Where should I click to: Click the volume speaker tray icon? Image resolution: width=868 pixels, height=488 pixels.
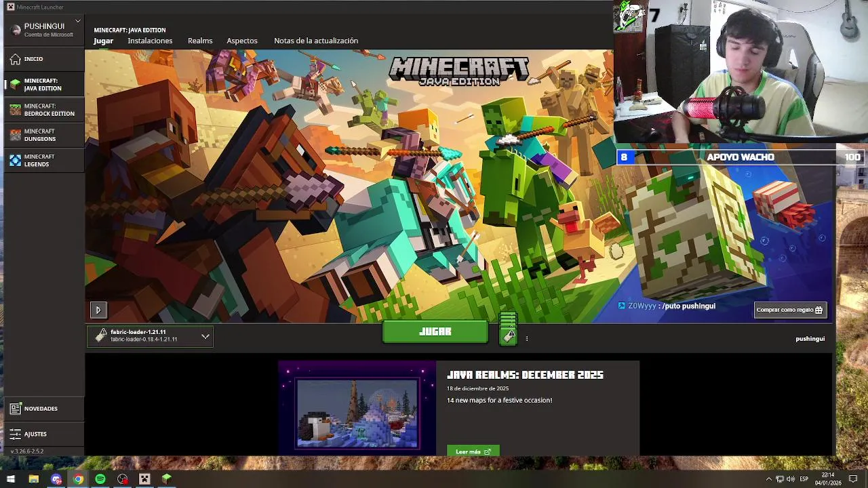point(790,479)
